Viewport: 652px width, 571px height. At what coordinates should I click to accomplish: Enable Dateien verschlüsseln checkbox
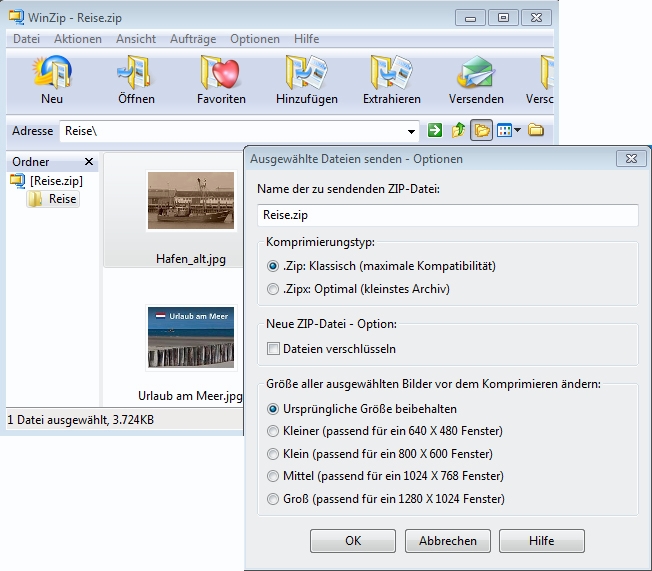pyautogui.click(x=274, y=348)
